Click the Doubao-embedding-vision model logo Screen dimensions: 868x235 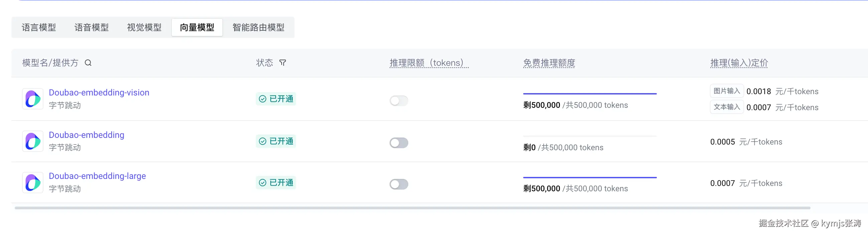(x=33, y=99)
